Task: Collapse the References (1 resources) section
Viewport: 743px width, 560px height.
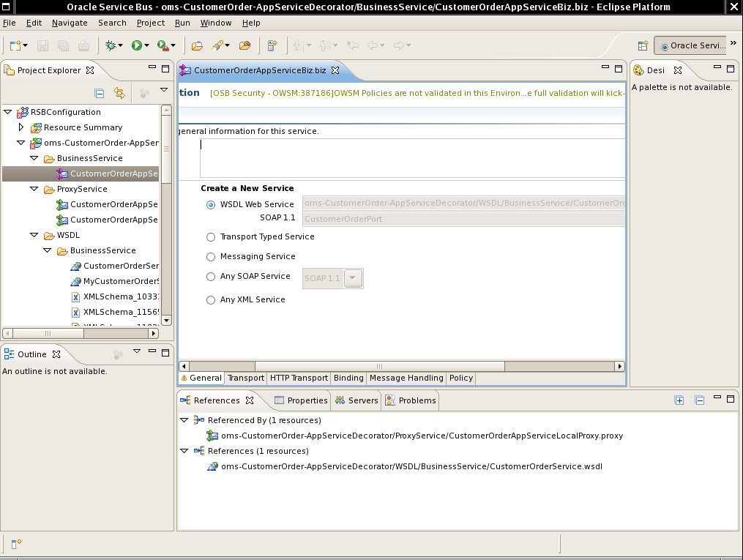Action: click(184, 450)
